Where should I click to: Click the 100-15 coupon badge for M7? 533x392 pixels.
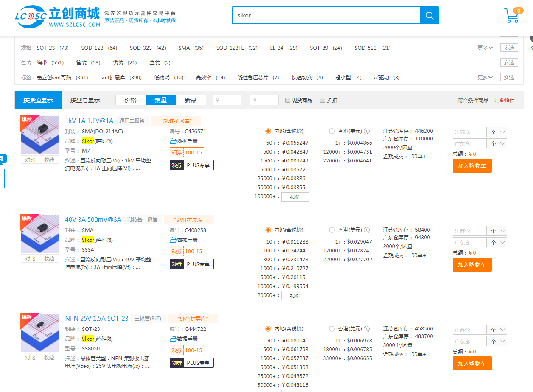click(194, 153)
